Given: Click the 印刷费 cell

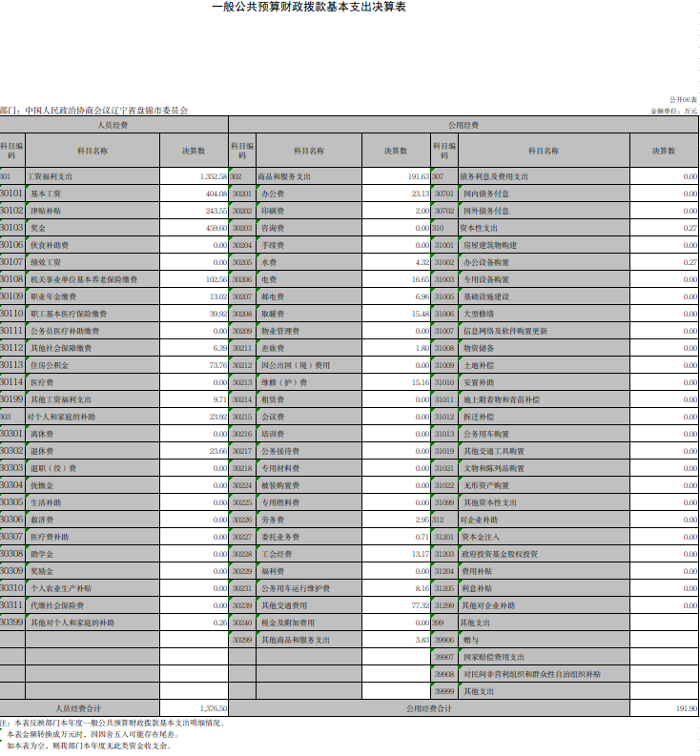Looking at the screenshot, I should pos(309,211).
